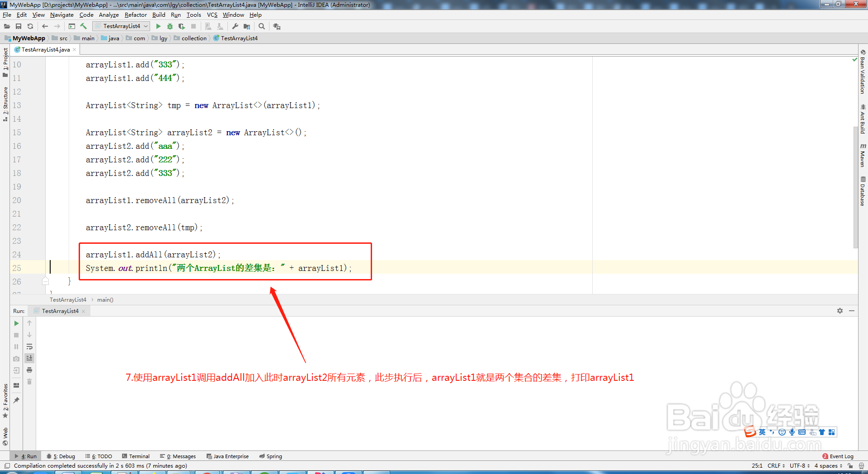Click the Save All toolbar icon
Screen dimensions: 868x474
[x=19, y=26]
